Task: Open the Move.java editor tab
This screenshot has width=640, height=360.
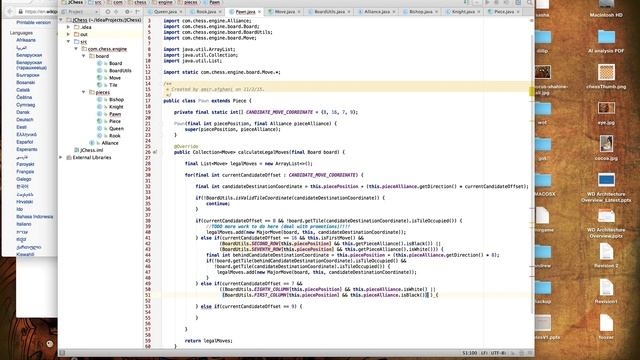Action: (284, 12)
